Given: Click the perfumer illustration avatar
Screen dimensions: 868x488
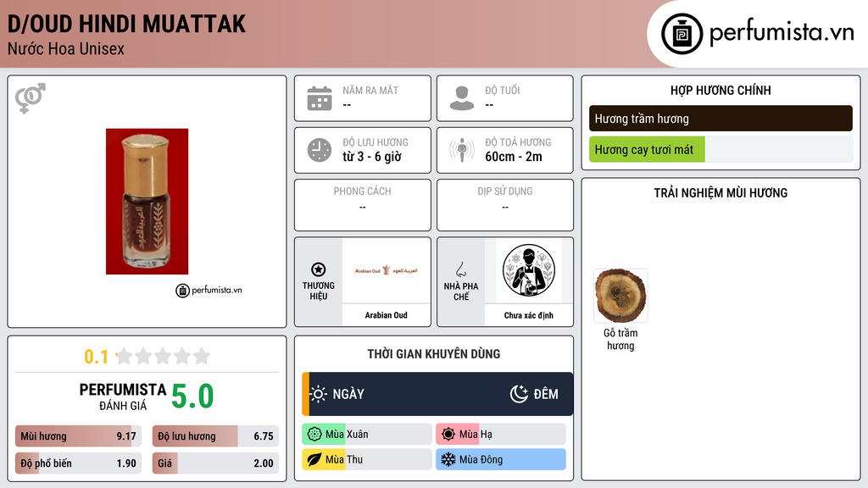Looking at the screenshot, I should click(x=529, y=270).
